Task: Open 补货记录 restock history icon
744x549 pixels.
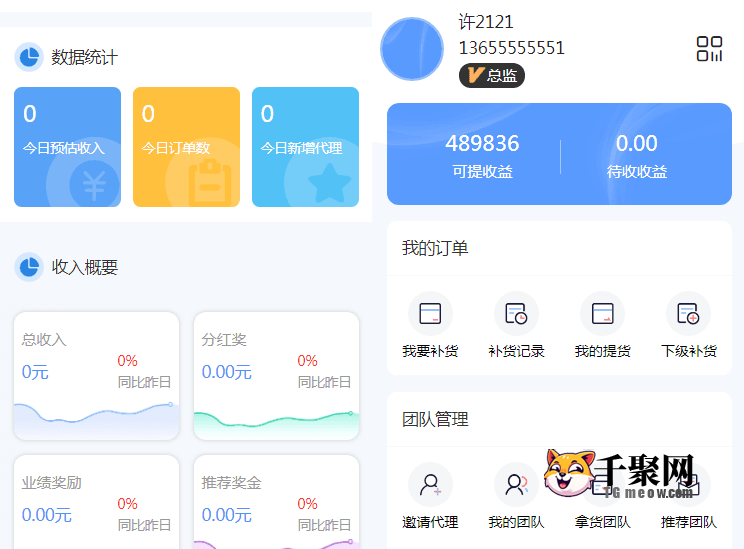Action: [x=516, y=314]
